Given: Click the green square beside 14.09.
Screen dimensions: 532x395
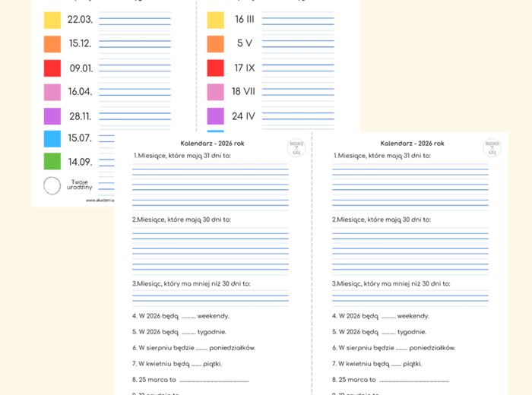Looking at the screenshot, I should click(x=52, y=162).
